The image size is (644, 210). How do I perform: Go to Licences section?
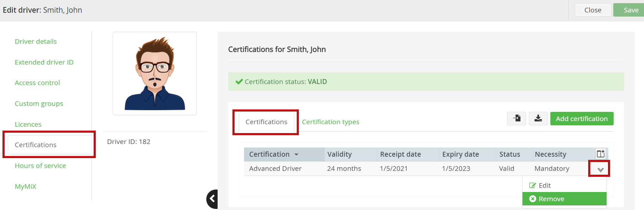click(28, 124)
